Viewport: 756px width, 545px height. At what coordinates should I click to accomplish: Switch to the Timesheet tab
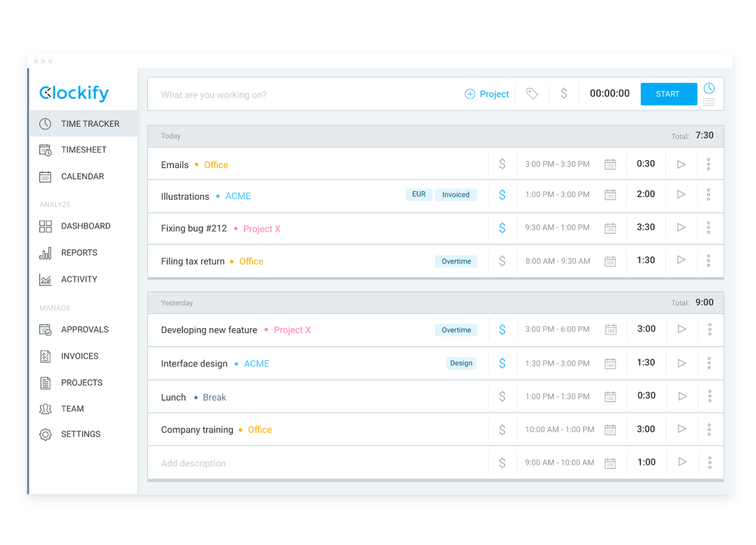point(84,150)
